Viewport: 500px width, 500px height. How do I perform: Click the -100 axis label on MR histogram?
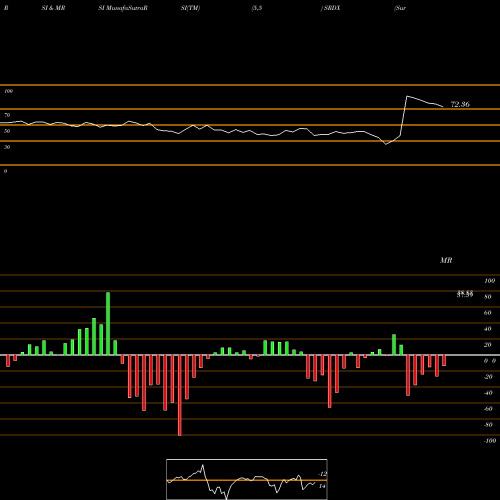[x=490, y=441]
